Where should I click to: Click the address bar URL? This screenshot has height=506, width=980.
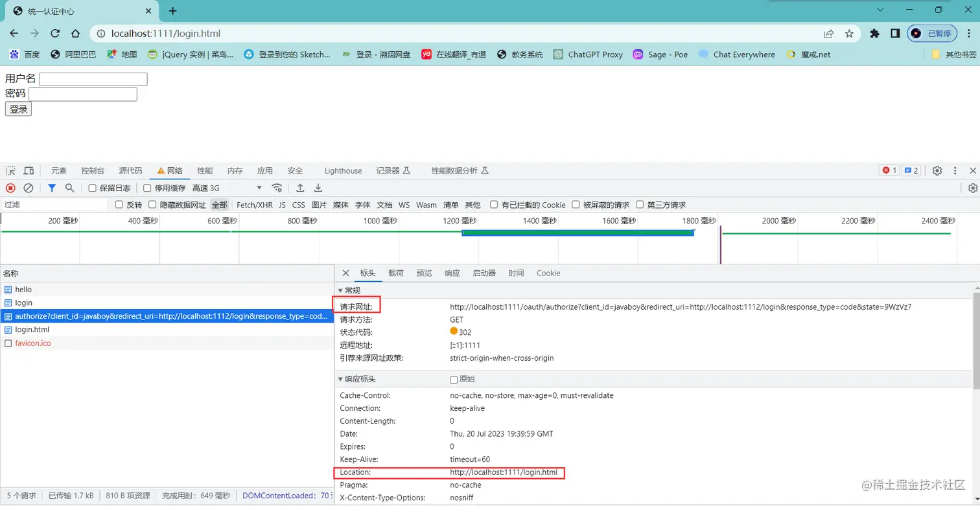coord(165,34)
